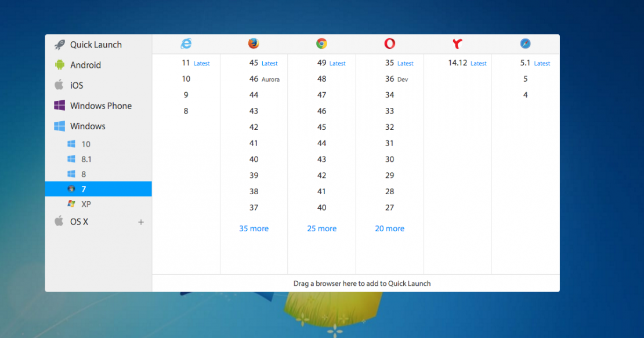Show 20 more Opera versions
644x338 pixels.
click(390, 228)
